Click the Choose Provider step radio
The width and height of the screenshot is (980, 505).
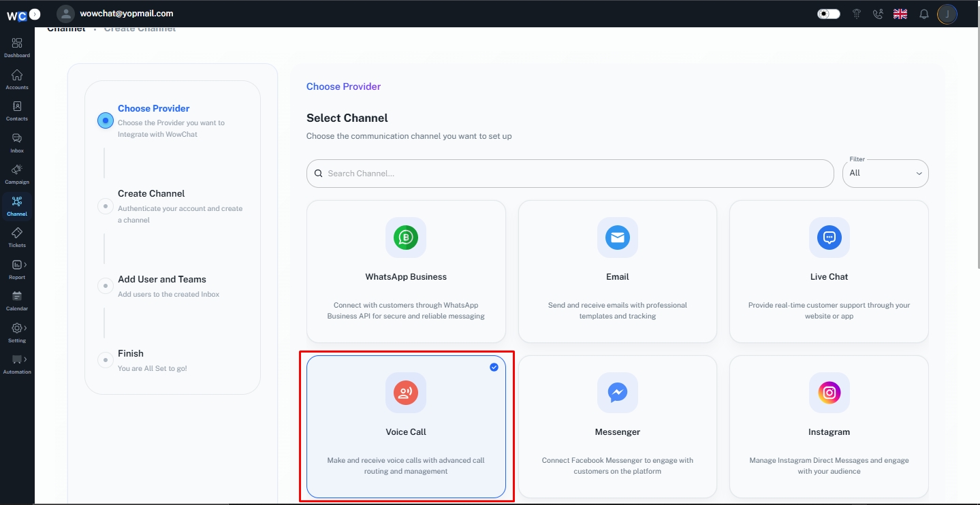coord(106,120)
